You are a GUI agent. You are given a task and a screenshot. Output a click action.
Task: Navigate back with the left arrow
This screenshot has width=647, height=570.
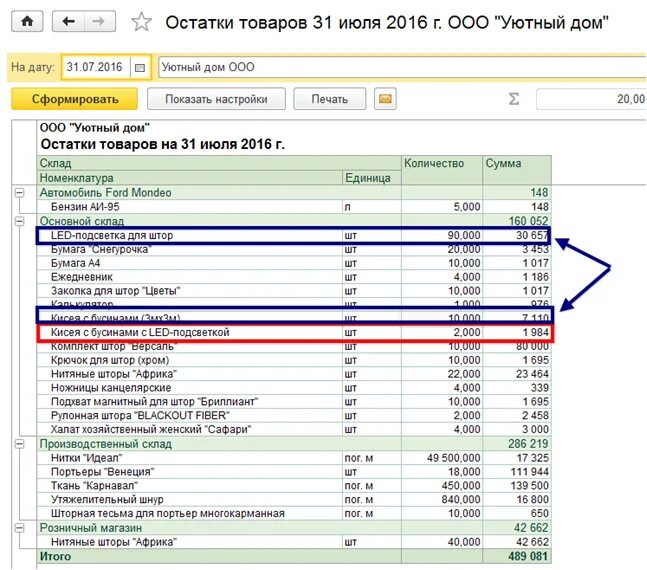[68, 21]
